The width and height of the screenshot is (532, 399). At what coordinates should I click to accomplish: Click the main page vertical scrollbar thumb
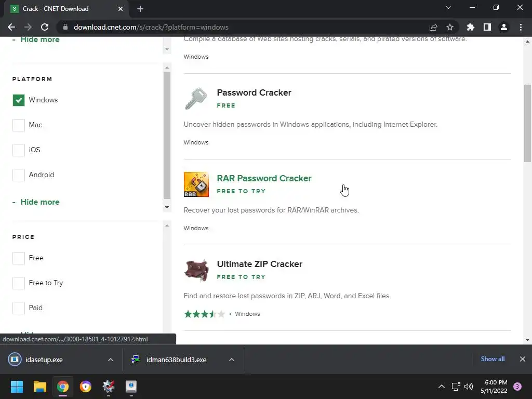point(527,124)
